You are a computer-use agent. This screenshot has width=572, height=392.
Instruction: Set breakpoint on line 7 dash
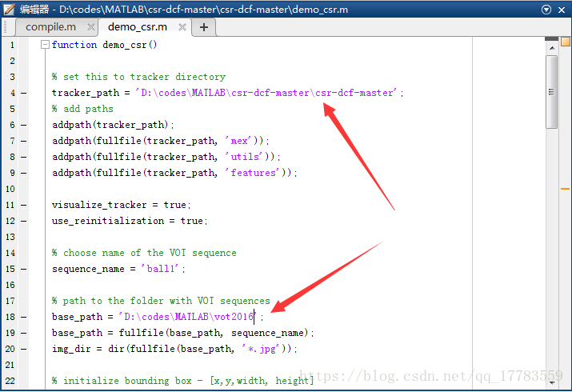click(x=23, y=141)
